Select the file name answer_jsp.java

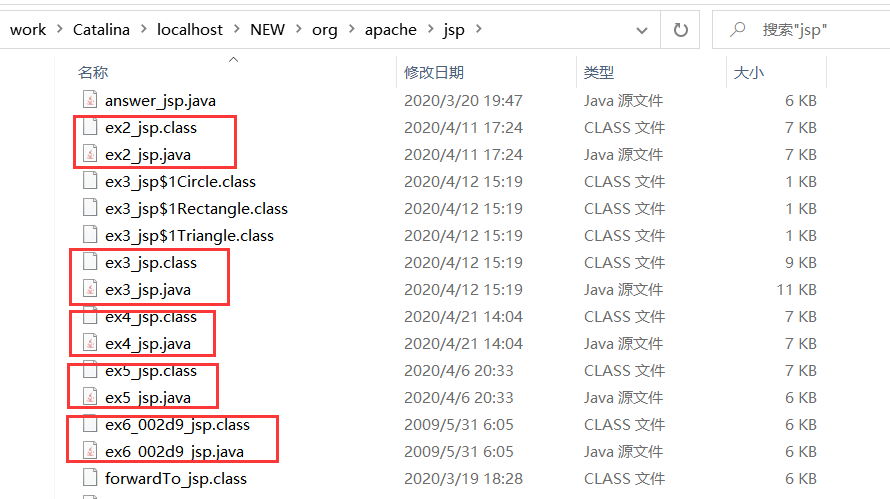pos(160,101)
